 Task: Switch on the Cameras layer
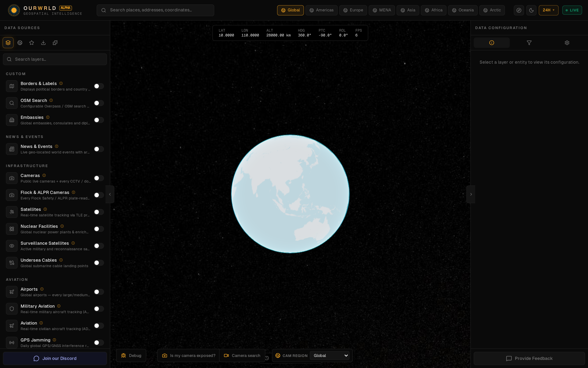click(99, 178)
